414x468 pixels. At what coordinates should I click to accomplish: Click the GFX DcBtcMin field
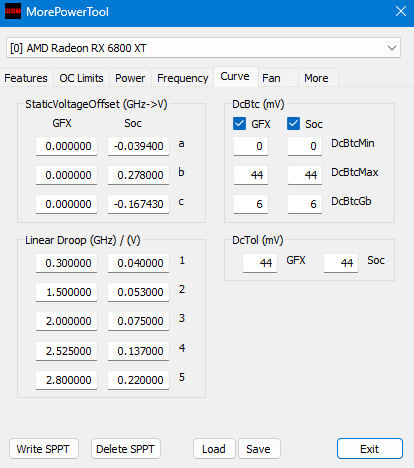coord(251,146)
